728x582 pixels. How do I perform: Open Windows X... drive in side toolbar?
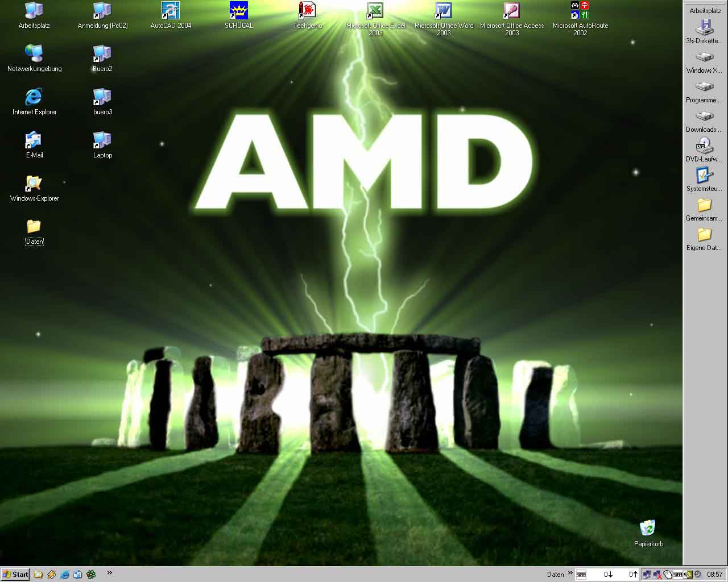click(x=704, y=62)
